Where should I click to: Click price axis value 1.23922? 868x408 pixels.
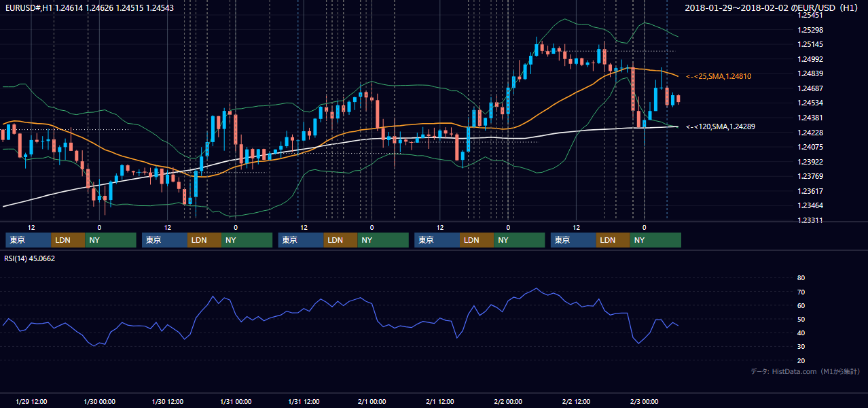click(x=810, y=162)
